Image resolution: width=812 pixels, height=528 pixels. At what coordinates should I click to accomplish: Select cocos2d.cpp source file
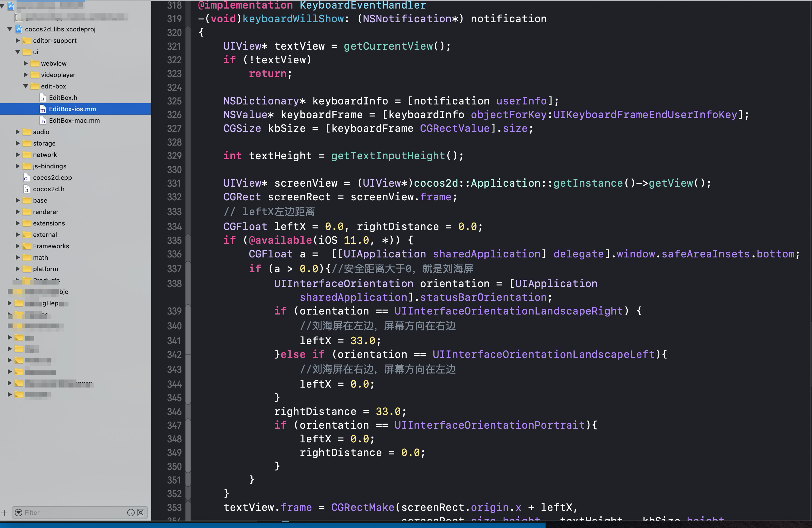tap(52, 178)
